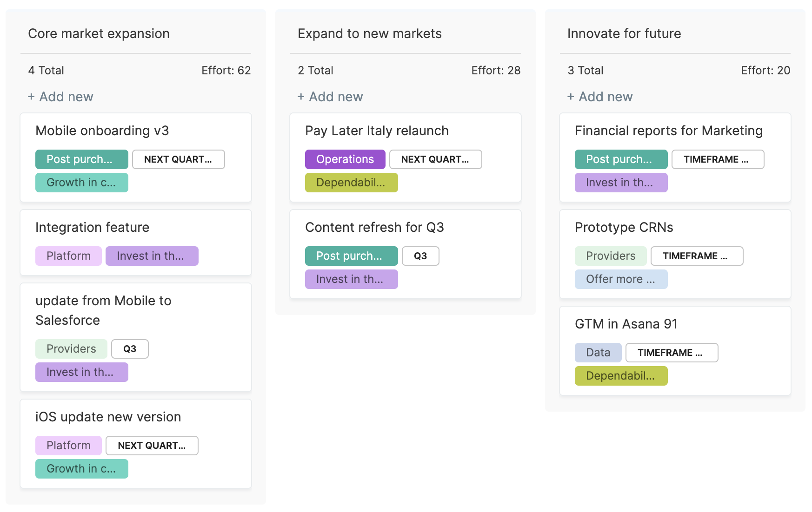The height and width of the screenshot is (512, 812).
Task: Click Dependabil tag on GTM in Asana card
Action: (x=621, y=376)
